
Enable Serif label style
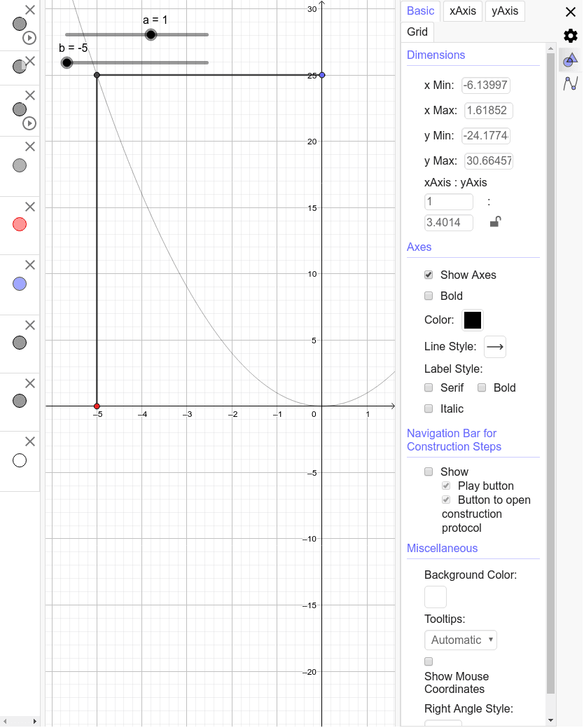429,387
